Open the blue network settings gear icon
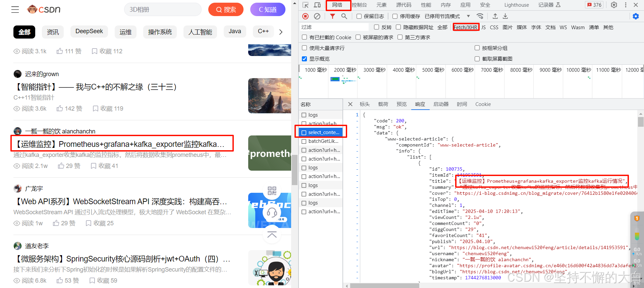Image resolution: width=644 pixels, height=288 pixels. click(x=636, y=16)
